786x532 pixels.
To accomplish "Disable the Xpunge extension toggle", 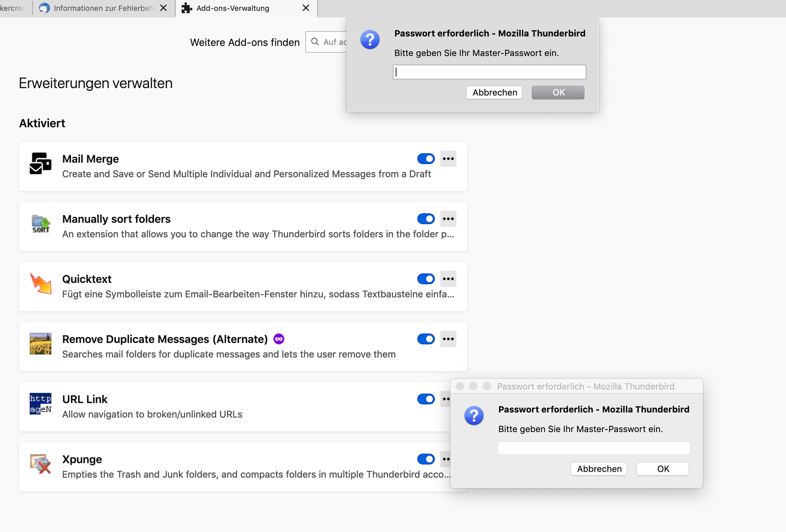I will [426, 459].
